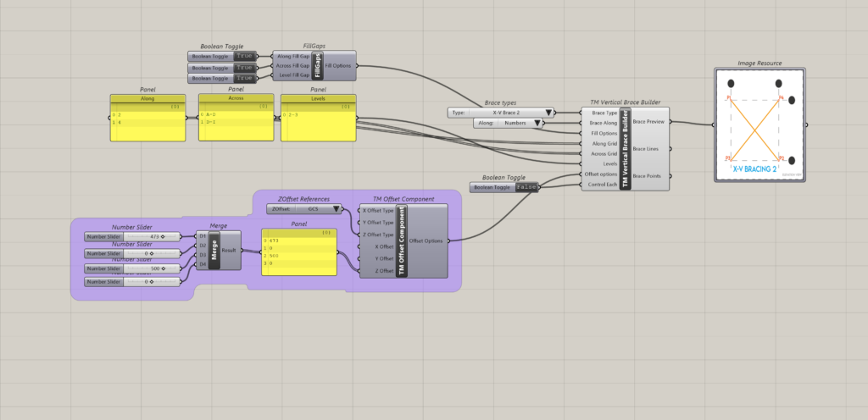
Task: Click the Merge Result output
Action: click(230, 251)
